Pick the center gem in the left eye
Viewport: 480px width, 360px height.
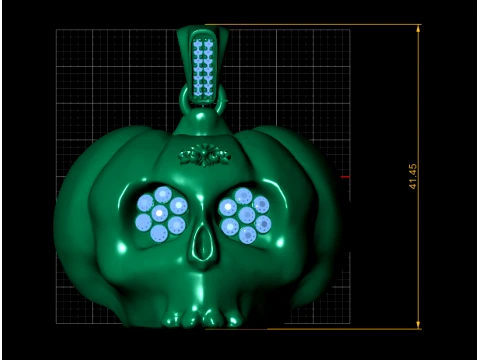(160, 213)
